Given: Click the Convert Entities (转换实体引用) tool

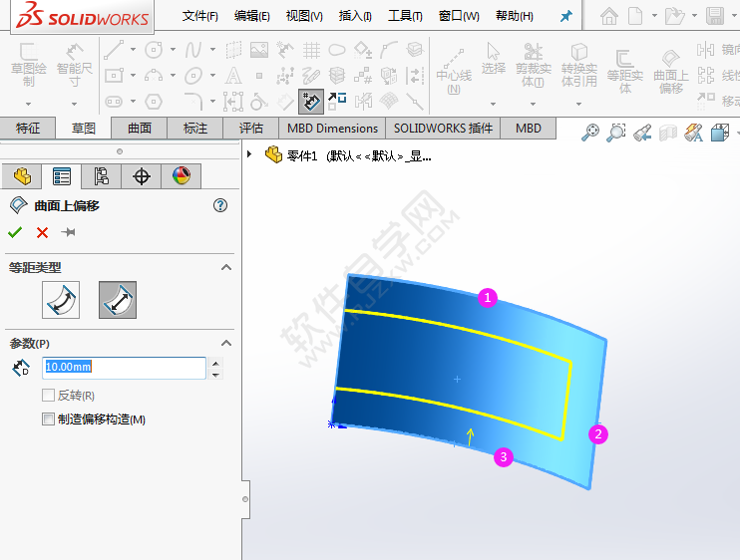Looking at the screenshot, I should pyautogui.click(x=579, y=65).
